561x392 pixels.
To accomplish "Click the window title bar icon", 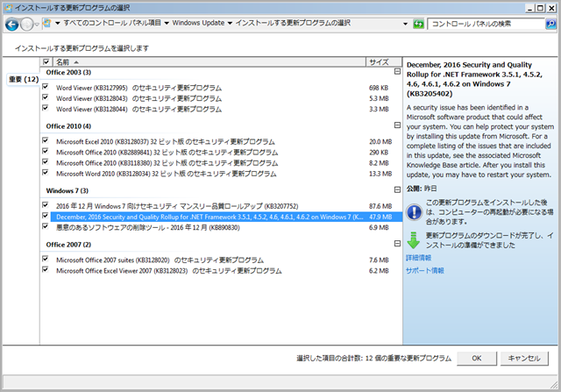I will click(x=8, y=8).
